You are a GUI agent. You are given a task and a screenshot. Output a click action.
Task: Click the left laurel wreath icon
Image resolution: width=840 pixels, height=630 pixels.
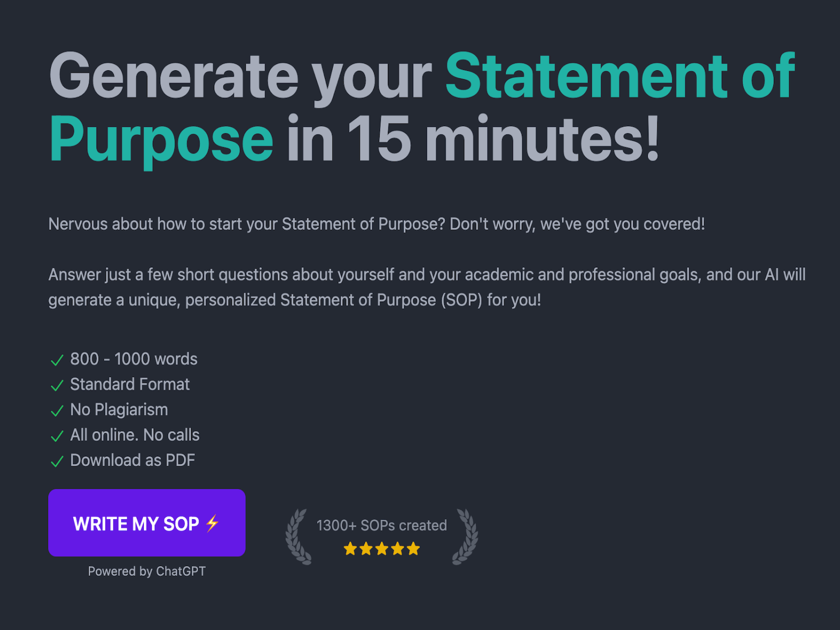pyautogui.click(x=298, y=537)
